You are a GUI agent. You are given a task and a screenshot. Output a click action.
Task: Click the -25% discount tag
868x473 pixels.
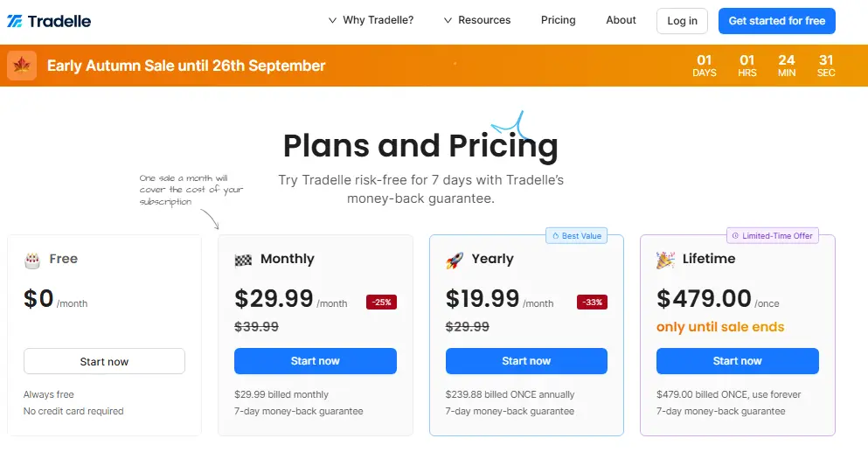(x=381, y=303)
